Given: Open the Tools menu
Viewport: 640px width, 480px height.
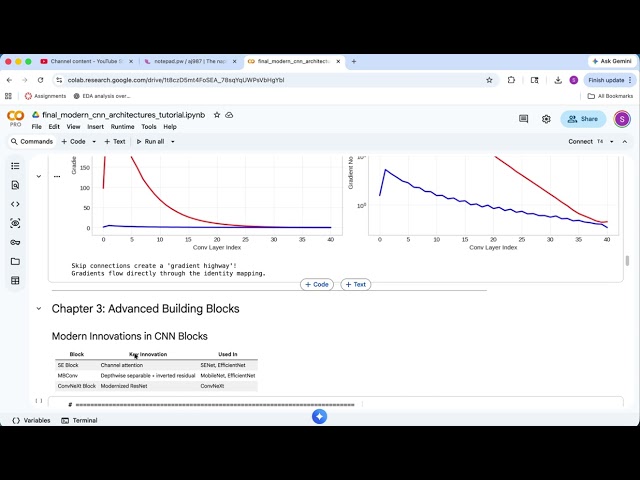Looking at the screenshot, I should [149, 127].
